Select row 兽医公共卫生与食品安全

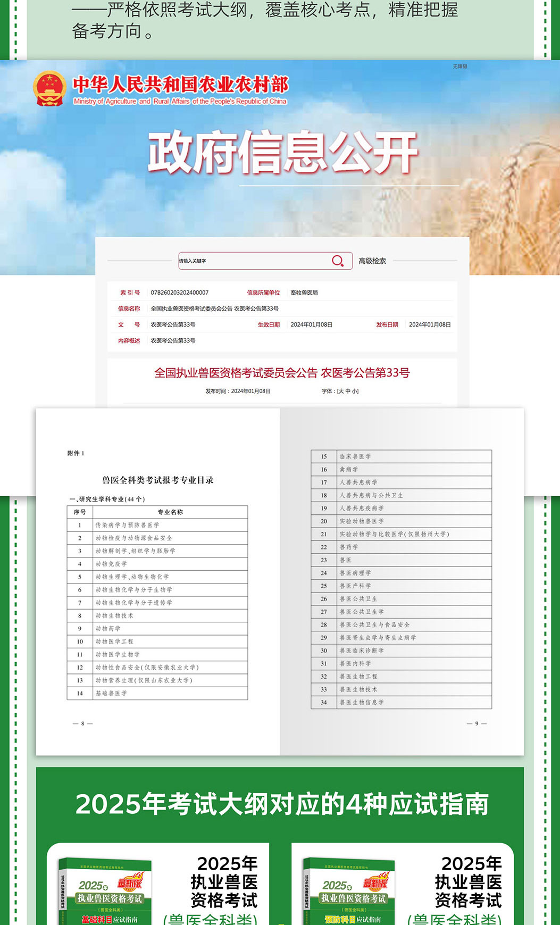pyautogui.click(x=402, y=624)
